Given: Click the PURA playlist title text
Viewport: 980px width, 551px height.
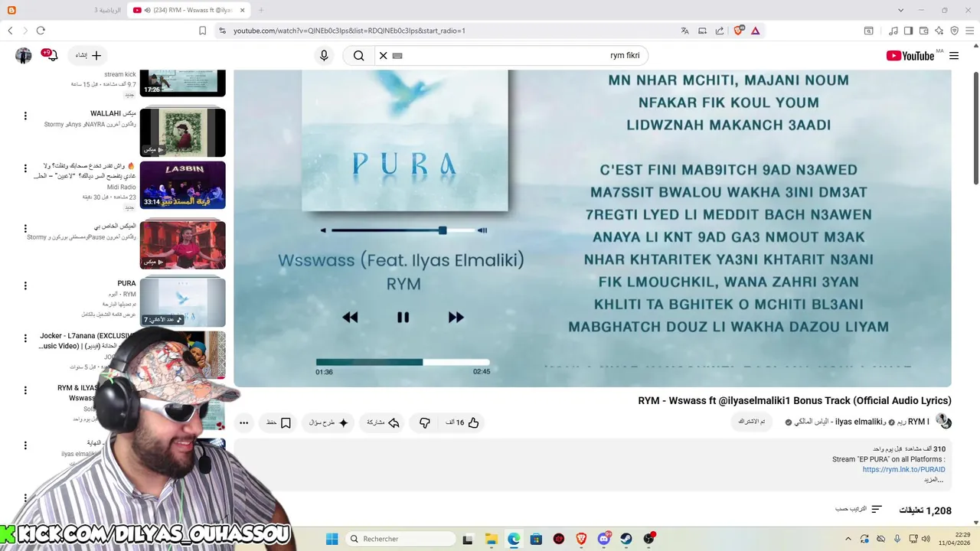Looking at the screenshot, I should coord(126,283).
